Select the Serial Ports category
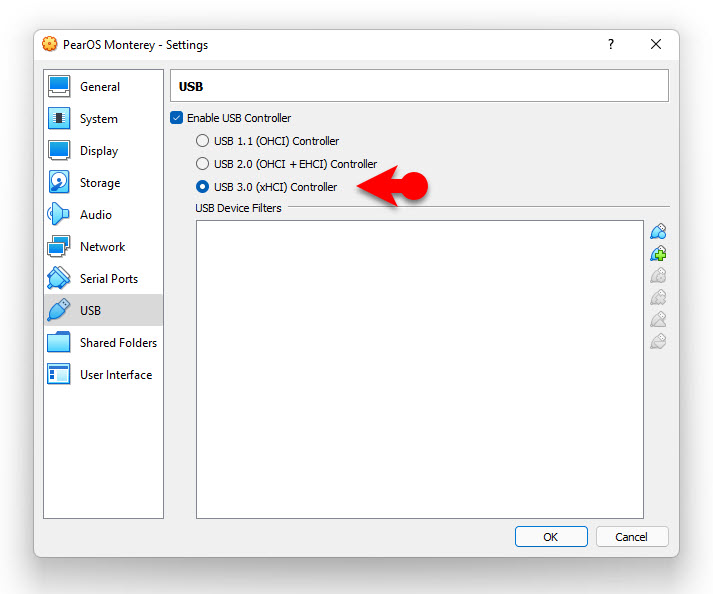Viewport: 713px width, 594px height. [103, 278]
